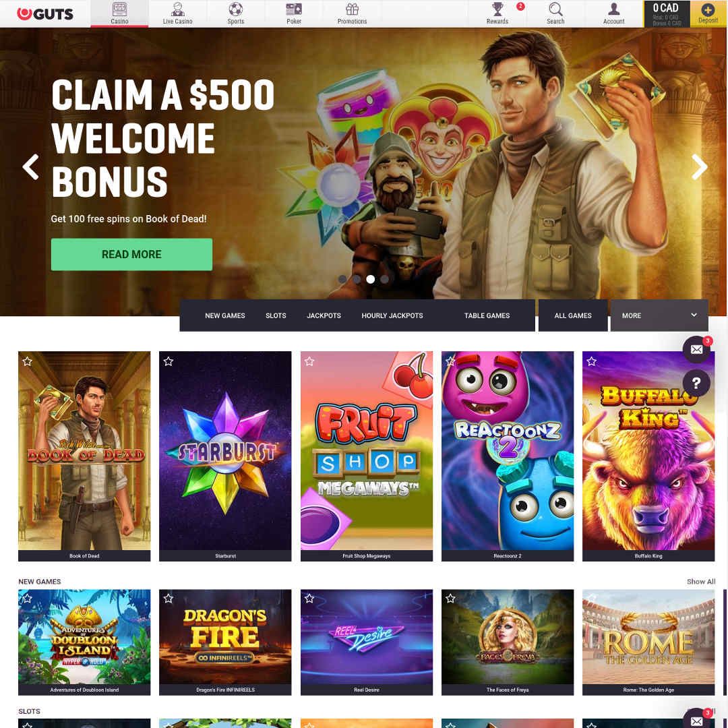Open the envelope messages bubble

pyautogui.click(x=696, y=350)
